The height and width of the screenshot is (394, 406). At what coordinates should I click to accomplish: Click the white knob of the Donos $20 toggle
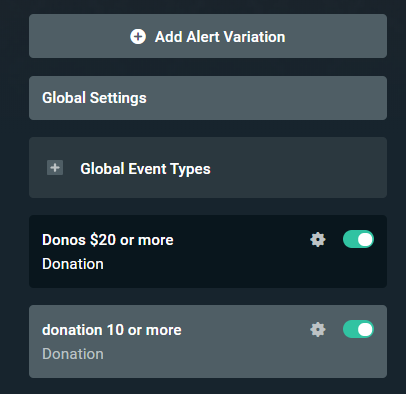[x=365, y=239]
